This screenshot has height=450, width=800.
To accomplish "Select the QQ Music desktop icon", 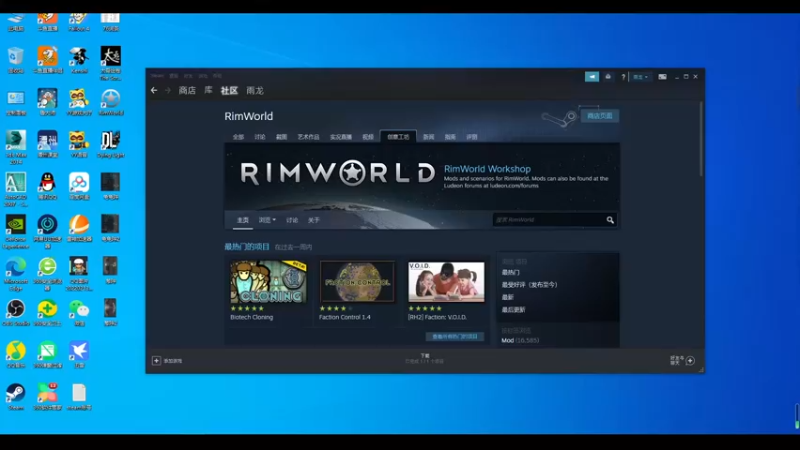I will click(16, 355).
